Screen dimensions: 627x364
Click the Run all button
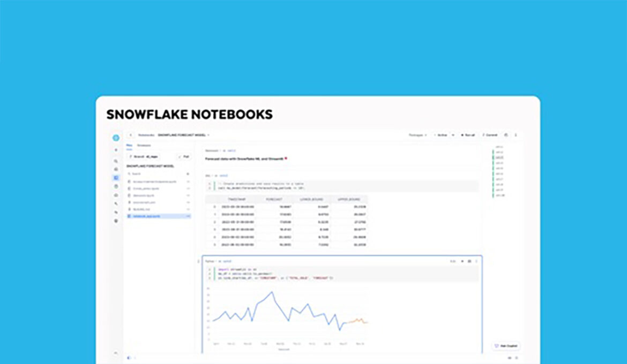(467, 135)
